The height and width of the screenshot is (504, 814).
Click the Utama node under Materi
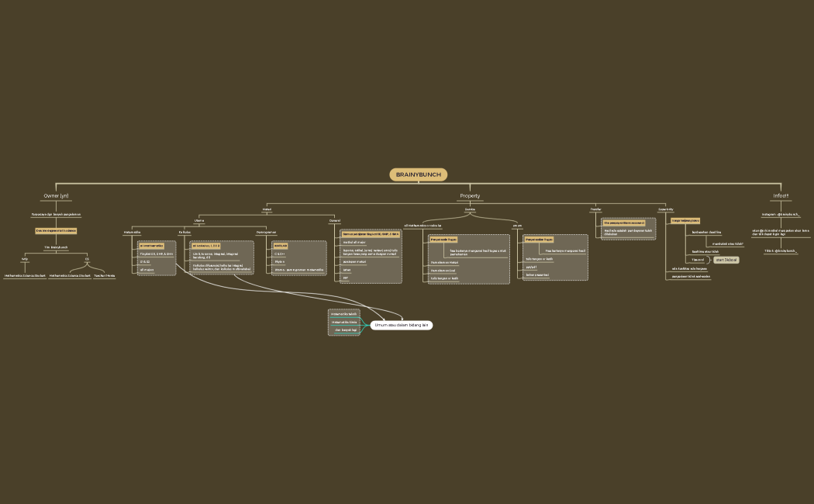(199, 220)
